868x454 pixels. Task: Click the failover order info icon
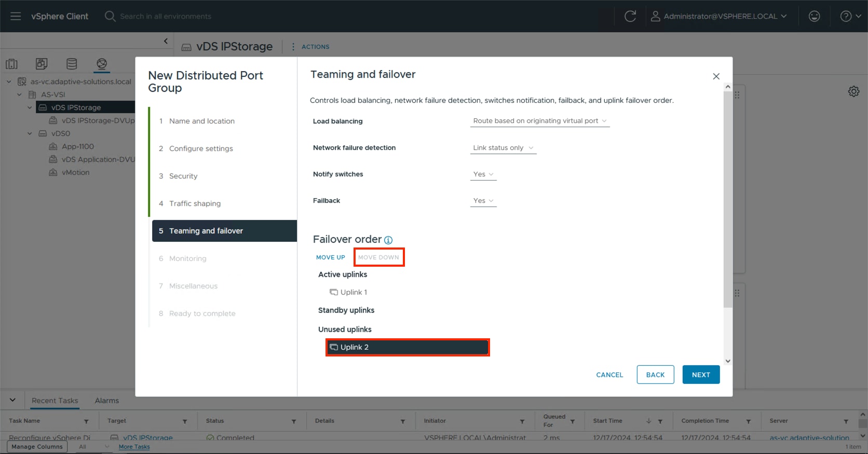coord(388,240)
